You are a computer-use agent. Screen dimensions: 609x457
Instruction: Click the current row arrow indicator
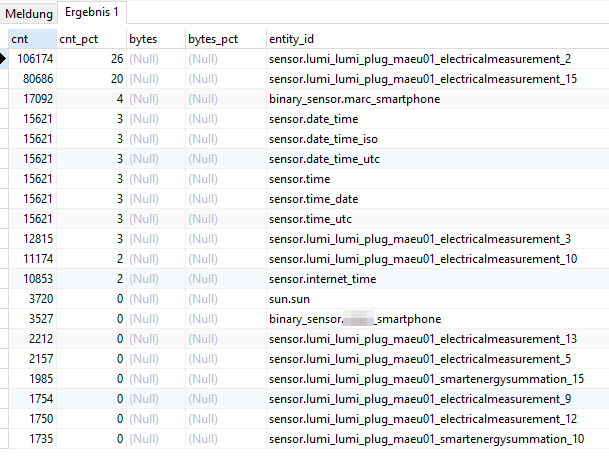pyautogui.click(x=3, y=59)
